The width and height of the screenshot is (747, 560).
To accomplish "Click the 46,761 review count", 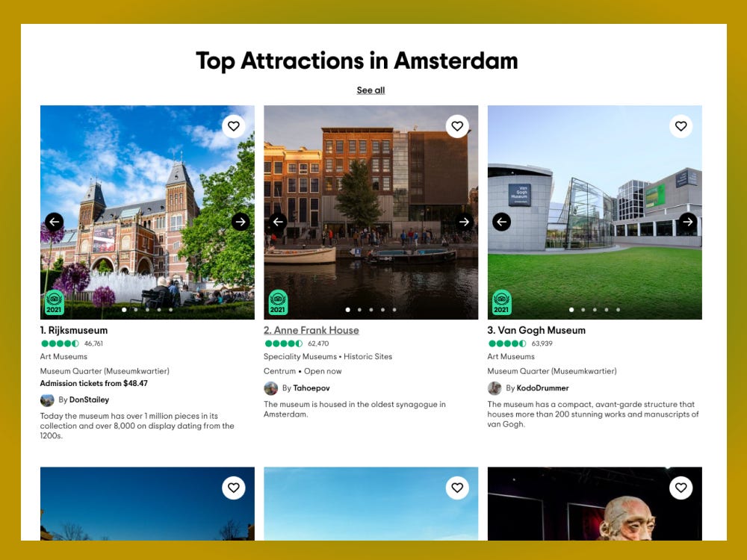I will [x=93, y=343].
